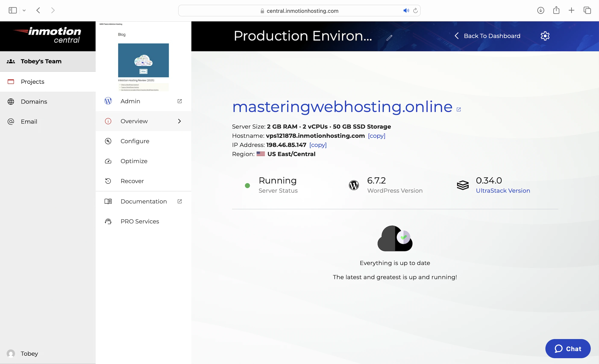
Task: Click the external-link icon beside masteringwebhosting.online
Action: pos(458,109)
